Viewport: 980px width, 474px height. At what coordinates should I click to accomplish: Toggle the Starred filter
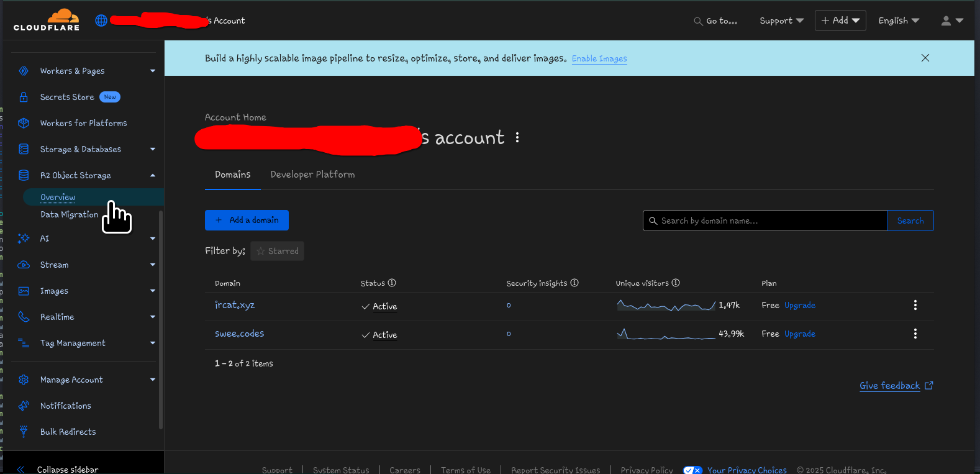277,251
